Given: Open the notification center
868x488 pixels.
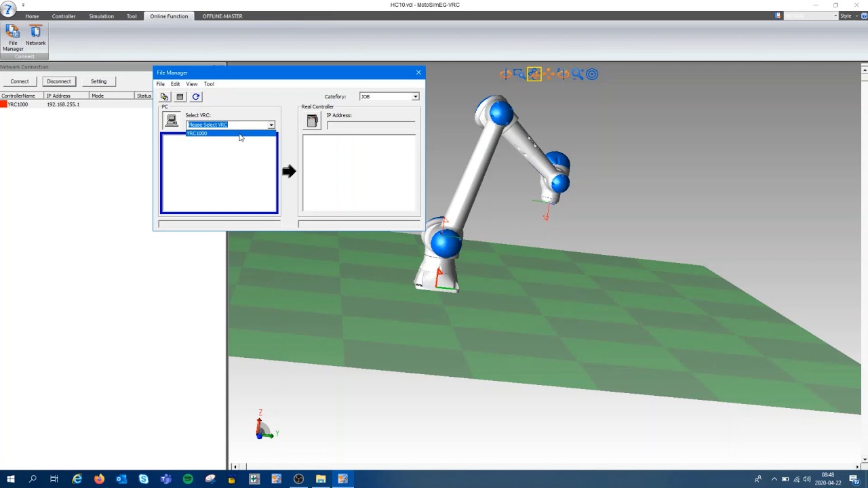Looking at the screenshot, I should [854, 479].
